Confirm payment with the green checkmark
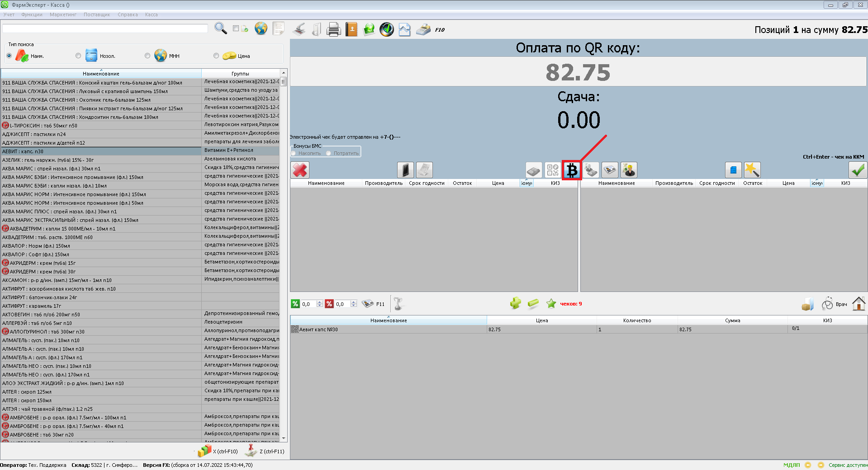The height and width of the screenshot is (470, 868). tap(858, 170)
